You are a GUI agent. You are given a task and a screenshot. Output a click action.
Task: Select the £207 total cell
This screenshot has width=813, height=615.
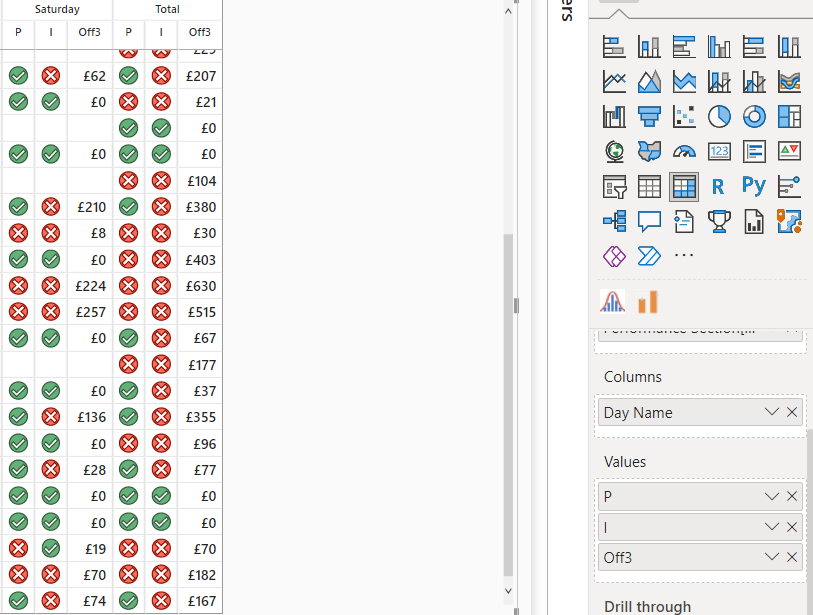[x=200, y=76]
